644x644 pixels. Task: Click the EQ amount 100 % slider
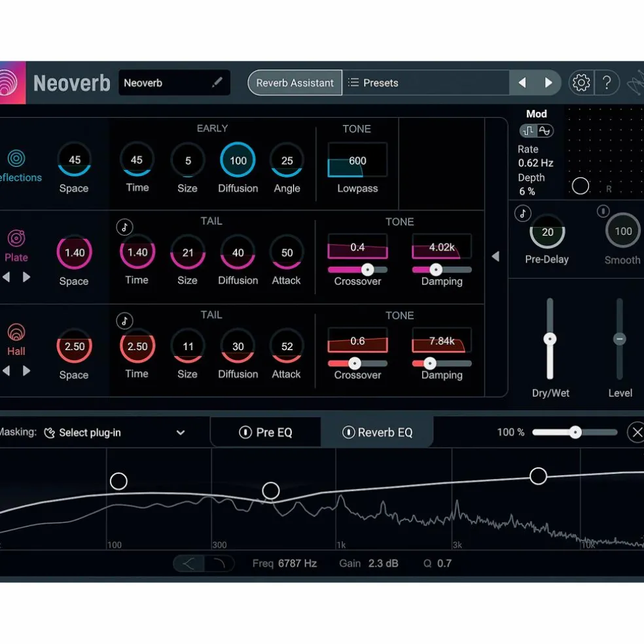click(x=575, y=432)
